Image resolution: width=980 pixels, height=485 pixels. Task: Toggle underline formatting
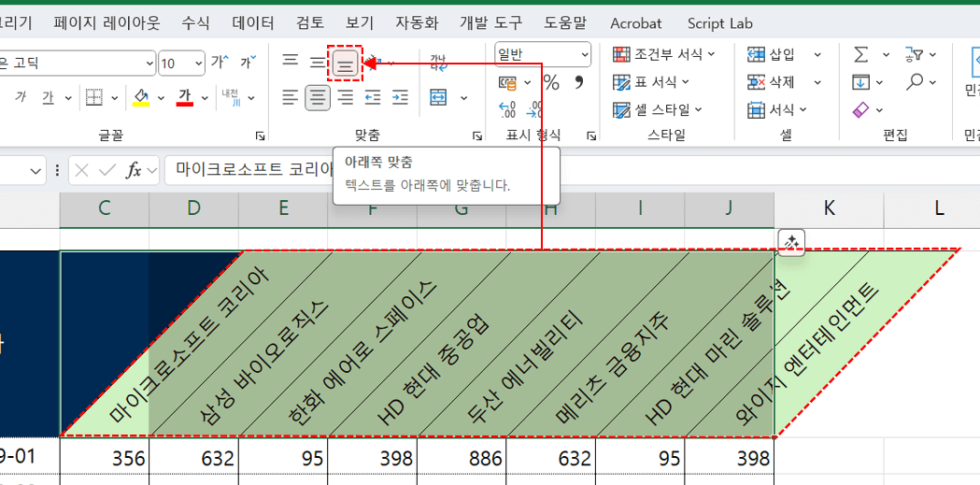48,97
